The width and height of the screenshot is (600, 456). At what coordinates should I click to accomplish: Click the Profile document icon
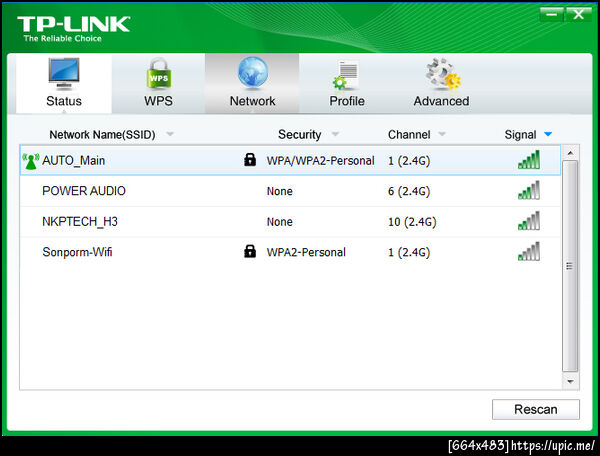click(x=346, y=75)
